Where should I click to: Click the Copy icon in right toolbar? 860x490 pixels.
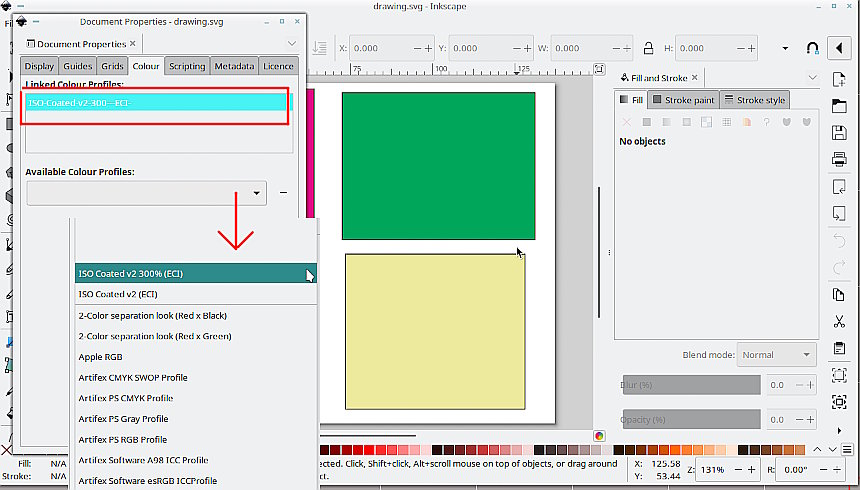click(839, 295)
